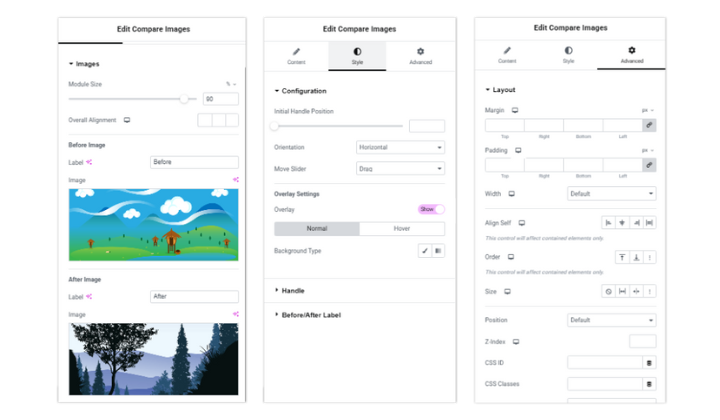Open Style tab in middle panel
Viewport: 720px width, 420px height.
357,56
